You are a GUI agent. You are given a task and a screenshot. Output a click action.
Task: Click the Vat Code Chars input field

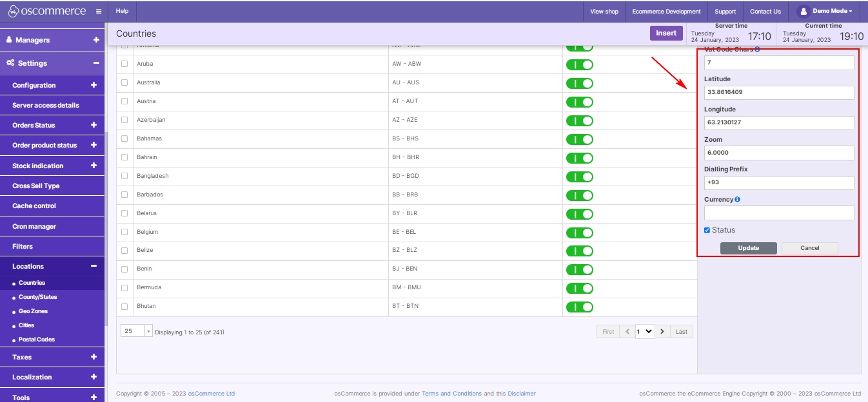[x=779, y=62]
